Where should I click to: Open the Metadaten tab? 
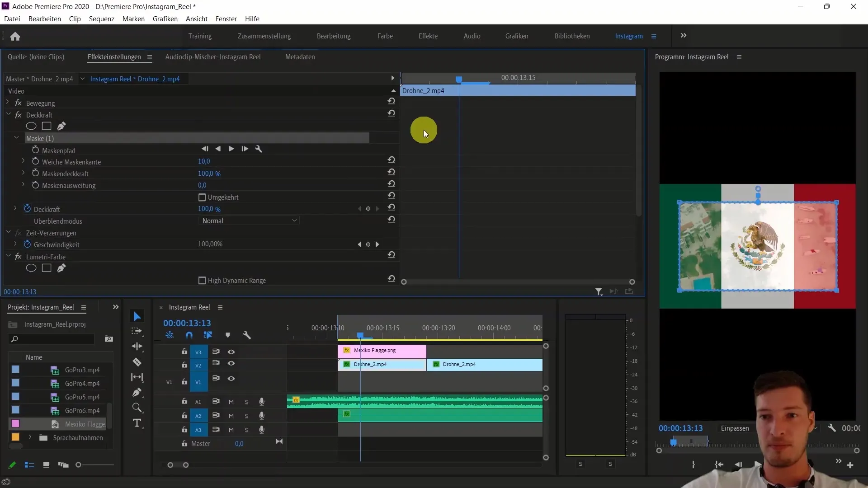click(300, 57)
